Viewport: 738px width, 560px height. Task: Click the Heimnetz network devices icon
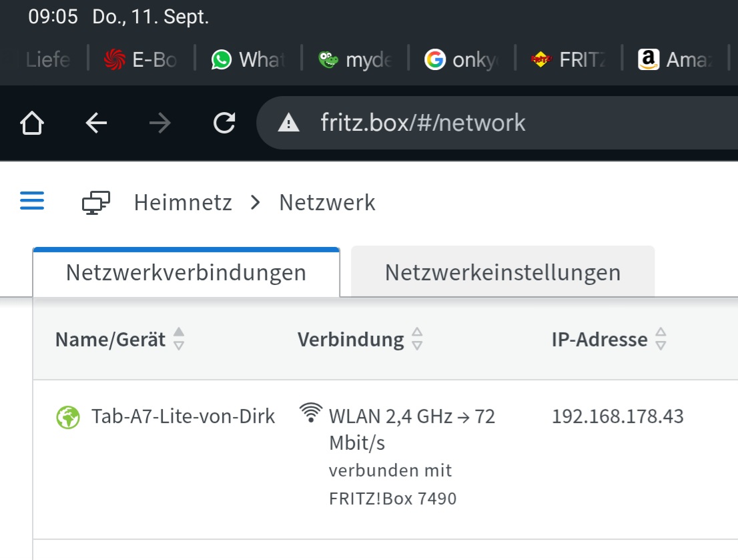[x=96, y=202]
